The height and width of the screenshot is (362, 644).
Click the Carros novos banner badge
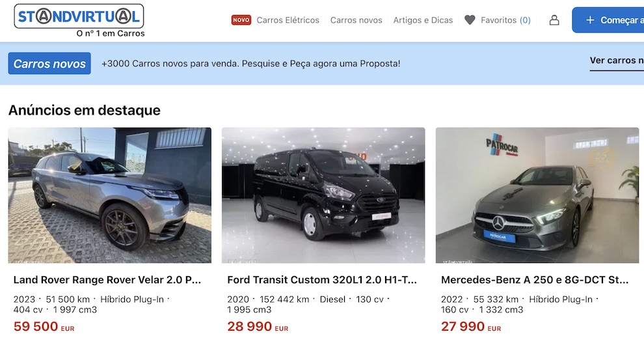(x=49, y=63)
